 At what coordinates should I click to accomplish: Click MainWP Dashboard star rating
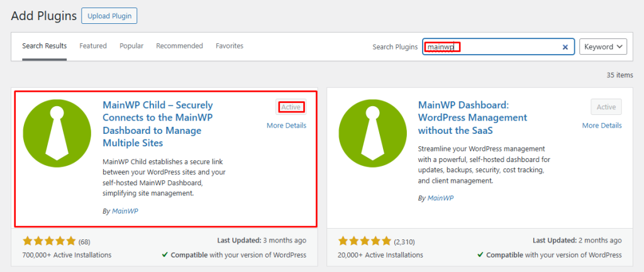coord(365,241)
